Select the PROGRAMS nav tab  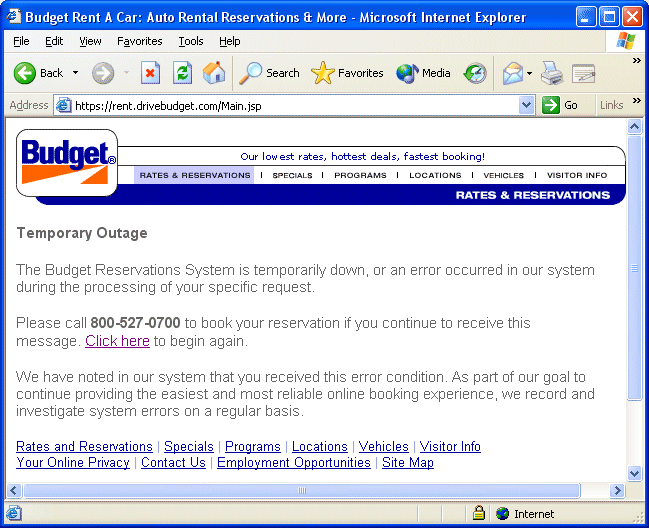(360, 175)
